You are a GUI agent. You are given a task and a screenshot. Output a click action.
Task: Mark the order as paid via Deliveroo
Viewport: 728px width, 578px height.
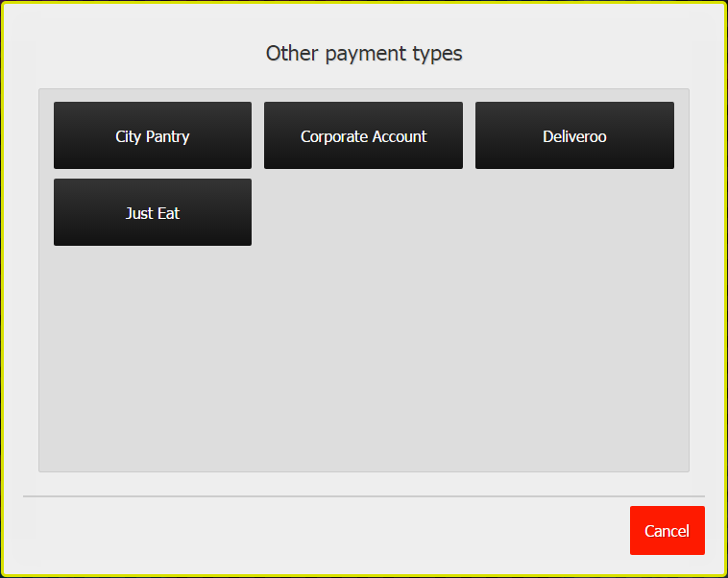574,135
